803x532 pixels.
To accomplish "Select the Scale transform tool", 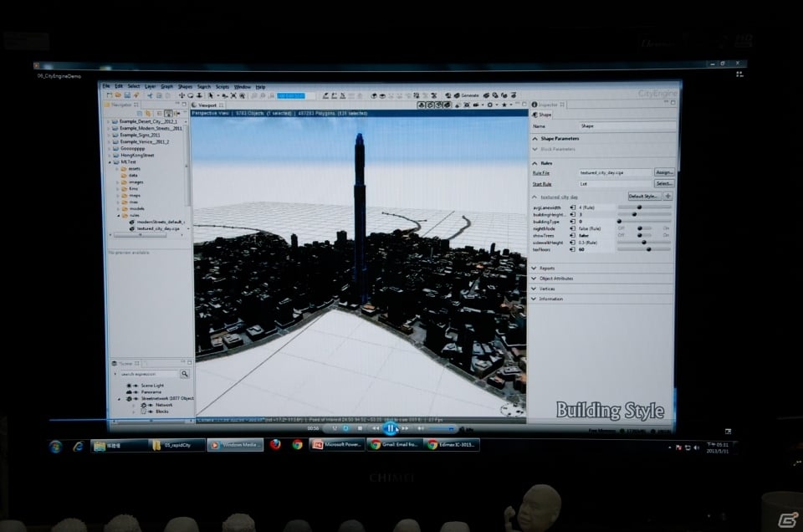I will pyautogui.click(x=199, y=95).
